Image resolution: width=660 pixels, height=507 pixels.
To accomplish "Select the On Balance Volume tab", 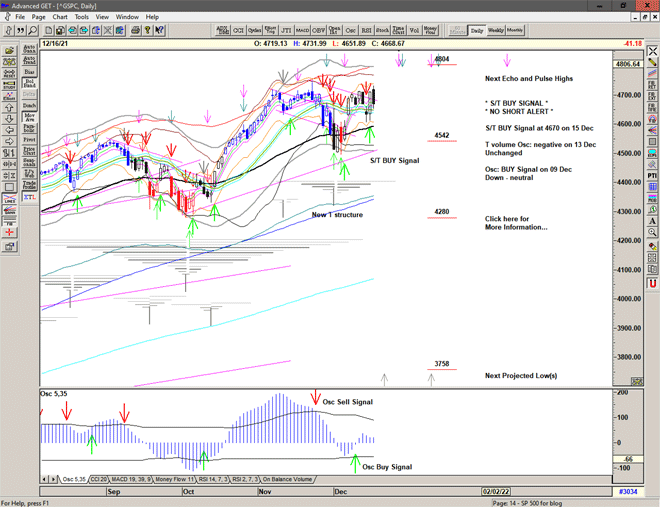I will [291, 479].
